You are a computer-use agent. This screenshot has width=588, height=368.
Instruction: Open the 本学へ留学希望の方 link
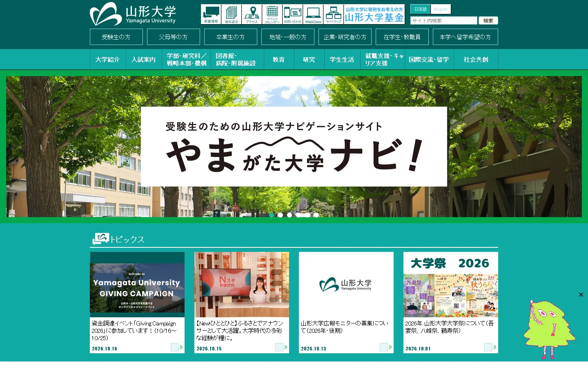click(x=465, y=37)
